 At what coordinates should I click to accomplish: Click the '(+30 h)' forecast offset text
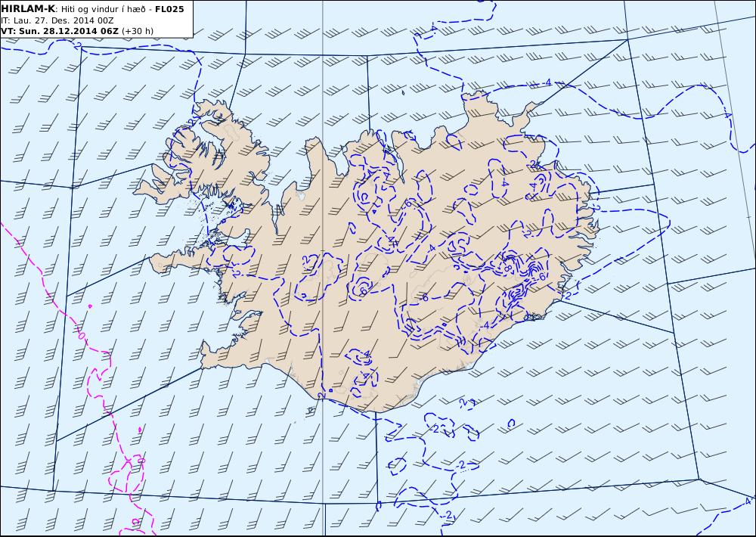pos(138,31)
